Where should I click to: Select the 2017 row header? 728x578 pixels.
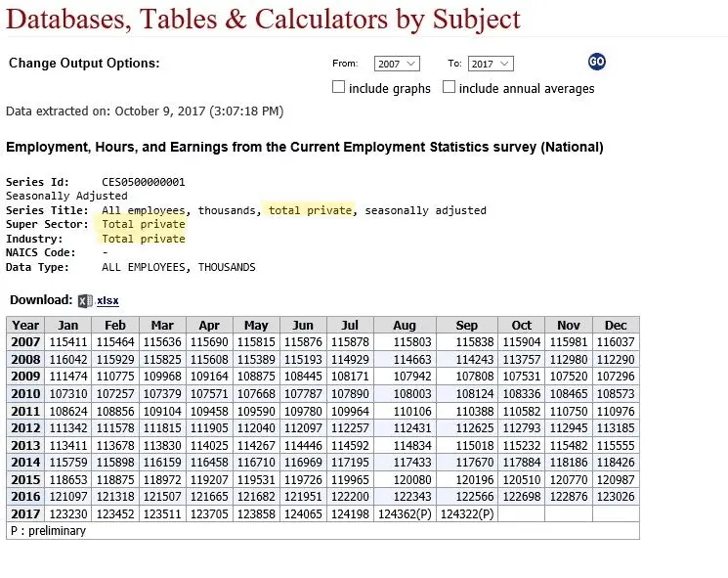point(25,513)
